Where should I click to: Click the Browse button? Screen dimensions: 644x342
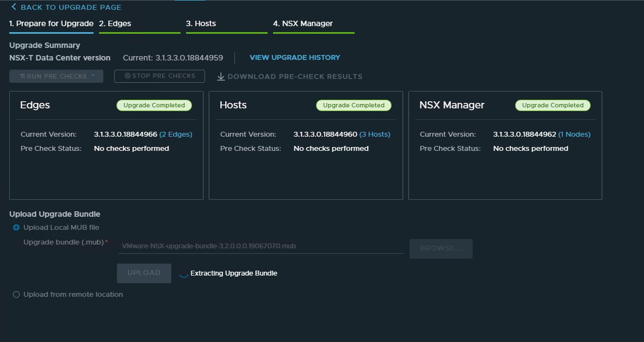441,249
